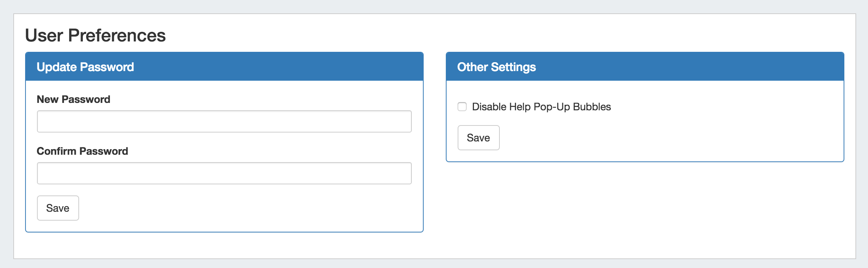
Task: Select the "Update Password" panel heading text
Action: tap(85, 67)
